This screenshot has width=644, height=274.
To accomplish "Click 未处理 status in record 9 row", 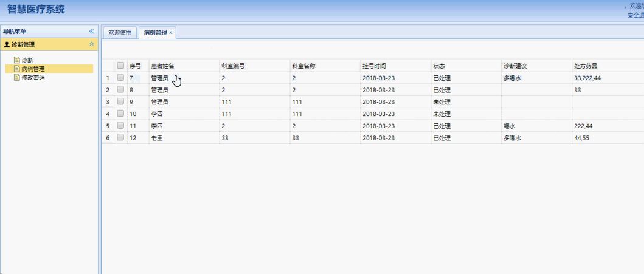I will (x=442, y=101).
